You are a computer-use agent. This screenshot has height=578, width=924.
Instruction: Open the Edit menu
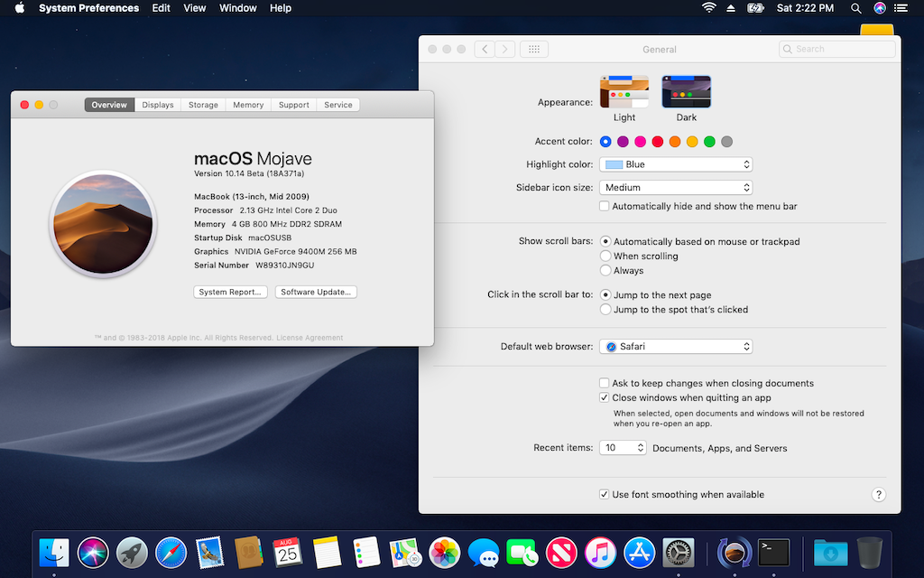[161, 8]
